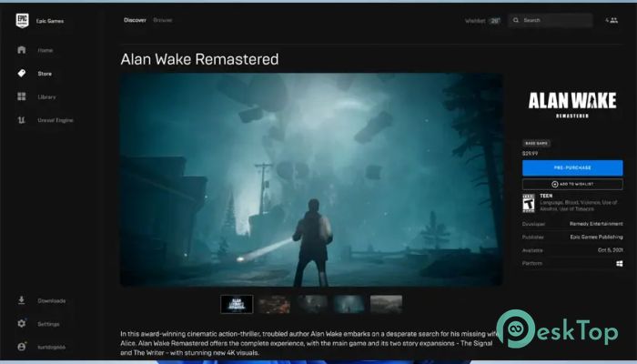Viewport: 637px width, 364px height.
Task: Open the Wishlist link in header
Action: 475,21
